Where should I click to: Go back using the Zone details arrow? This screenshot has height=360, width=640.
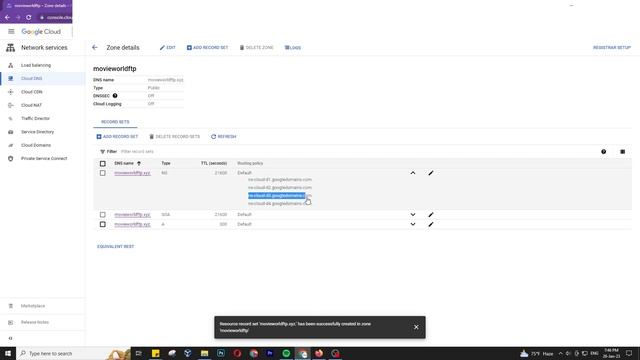(x=95, y=47)
